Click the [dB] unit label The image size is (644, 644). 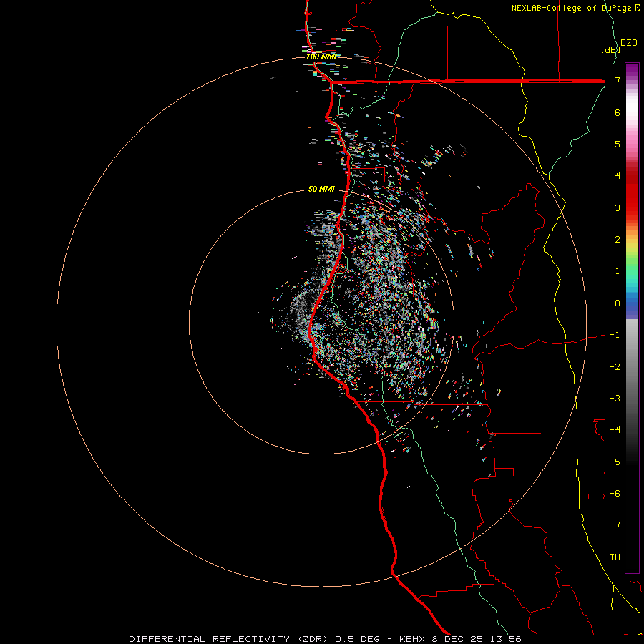(x=610, y=49)
